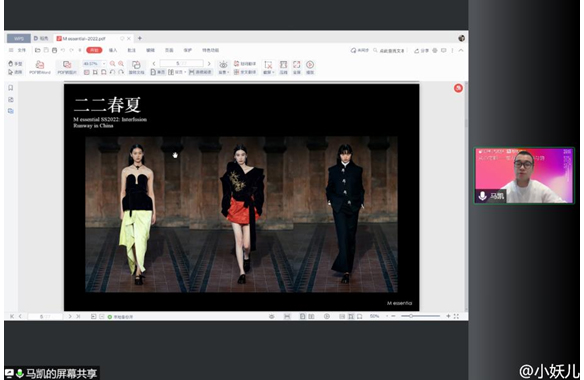Viewport: 584px width, 380px height.
Task: Enable single page view
Action: pyautogui.click(x=158, y=72)
